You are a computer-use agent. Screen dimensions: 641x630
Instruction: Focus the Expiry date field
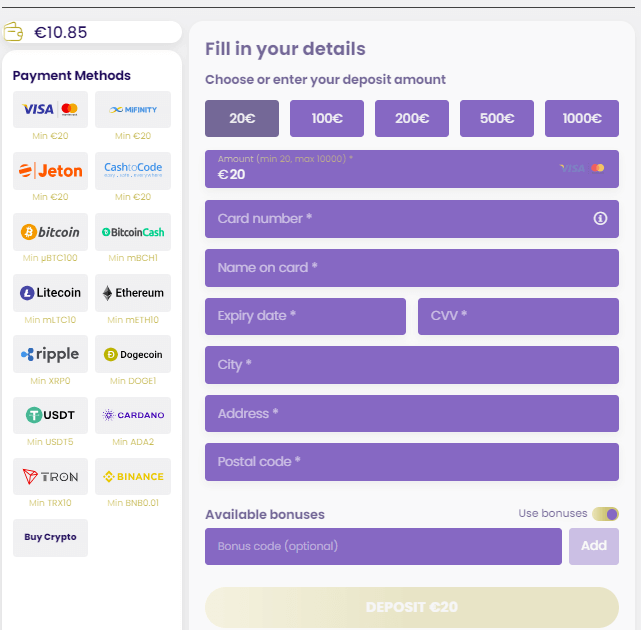coord(305,316)
